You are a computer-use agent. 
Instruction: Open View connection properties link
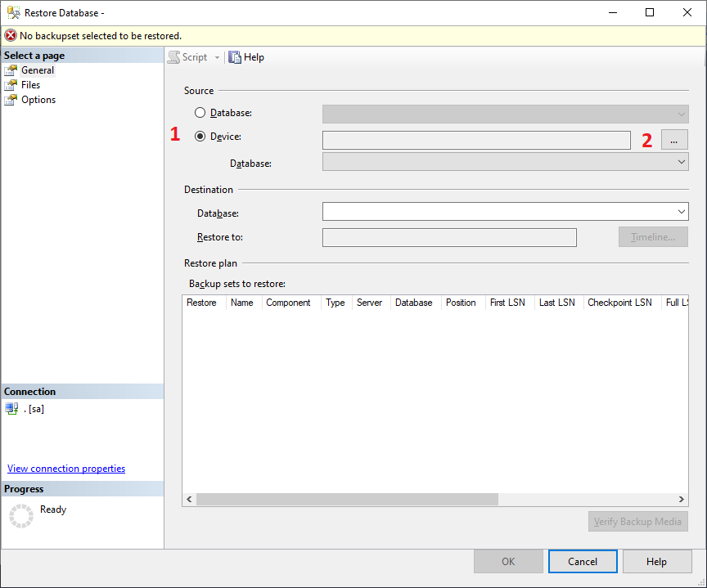click(66, 469)
